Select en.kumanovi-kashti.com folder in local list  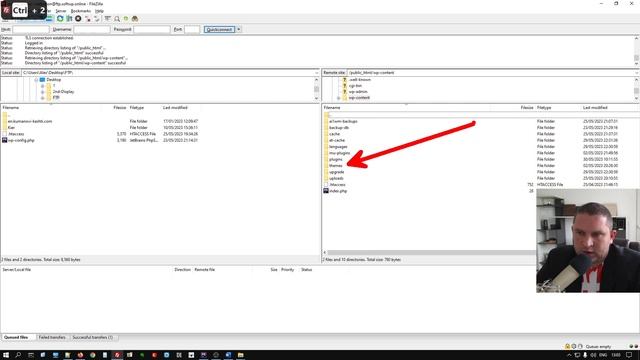tap(30, 121)
